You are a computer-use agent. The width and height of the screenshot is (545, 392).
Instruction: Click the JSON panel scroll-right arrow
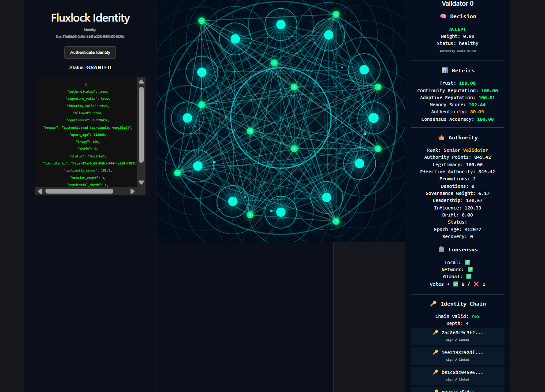tap(132, 191)
